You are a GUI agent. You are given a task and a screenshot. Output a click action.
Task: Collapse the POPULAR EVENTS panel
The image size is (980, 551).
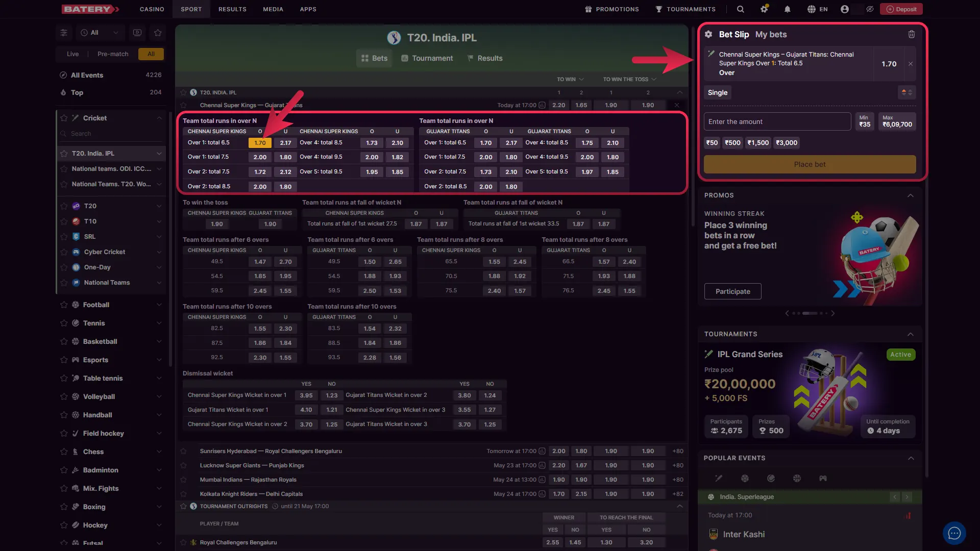point(911,458)
